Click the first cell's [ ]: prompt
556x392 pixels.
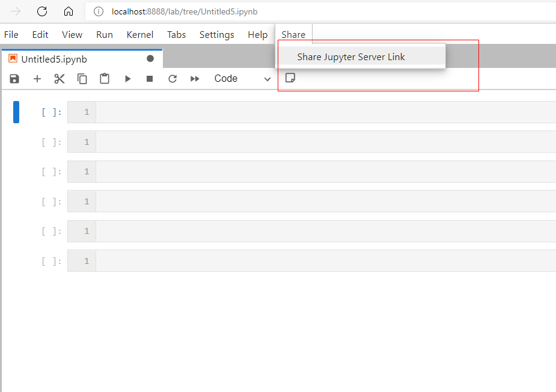coord(52,112)
